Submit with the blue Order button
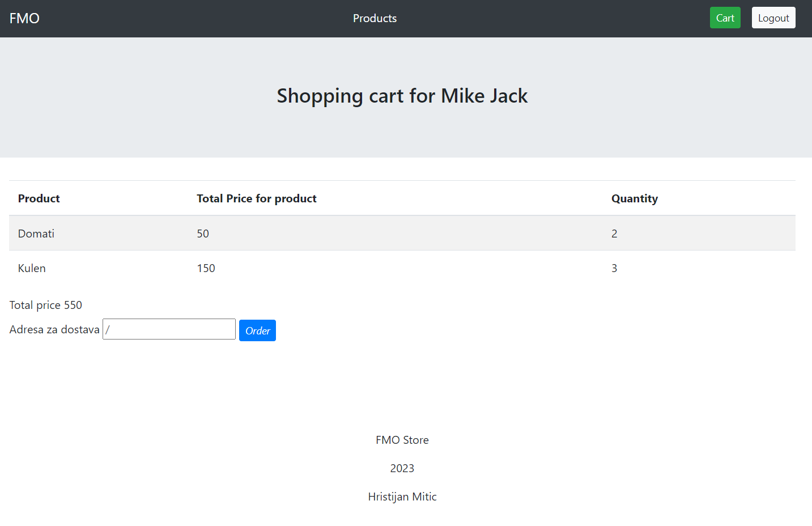 click(x=257, y=330)
